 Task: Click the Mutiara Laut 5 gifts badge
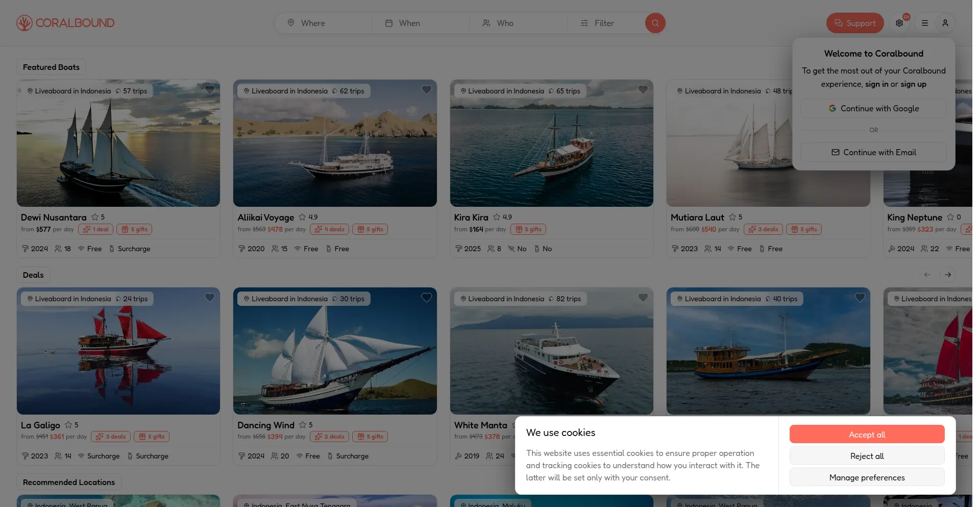(x=804, y=229)
